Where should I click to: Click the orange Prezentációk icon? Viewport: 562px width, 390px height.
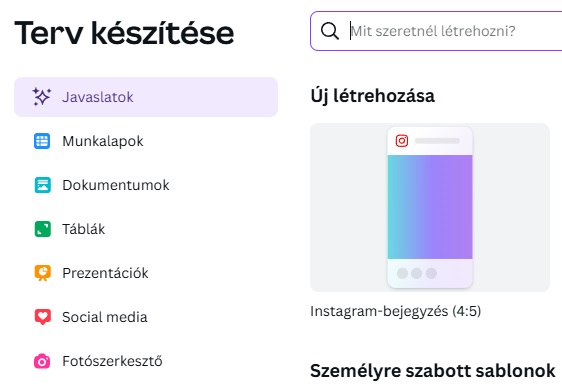coord(42,273)
